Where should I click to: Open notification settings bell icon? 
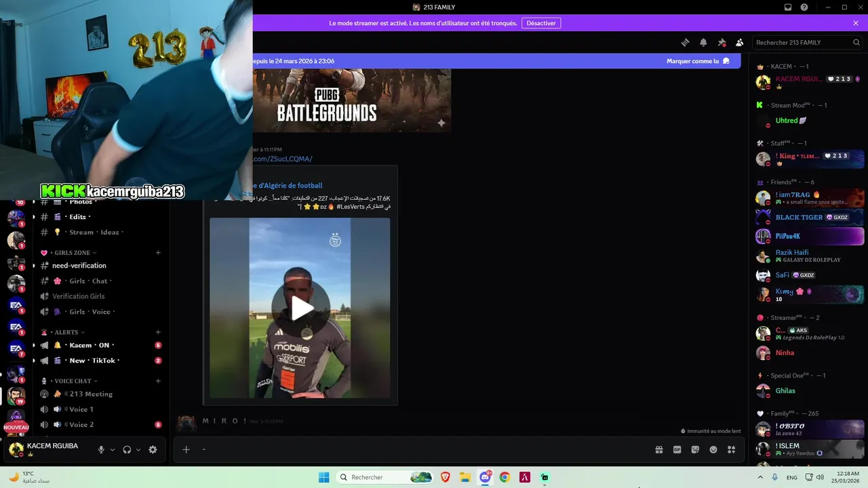tap(703, 42)
